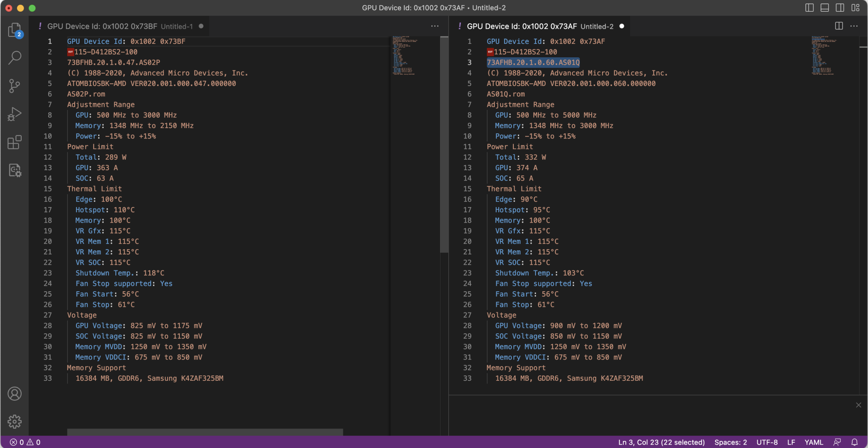Click the notifications bell in status bar

click(854, 442)
